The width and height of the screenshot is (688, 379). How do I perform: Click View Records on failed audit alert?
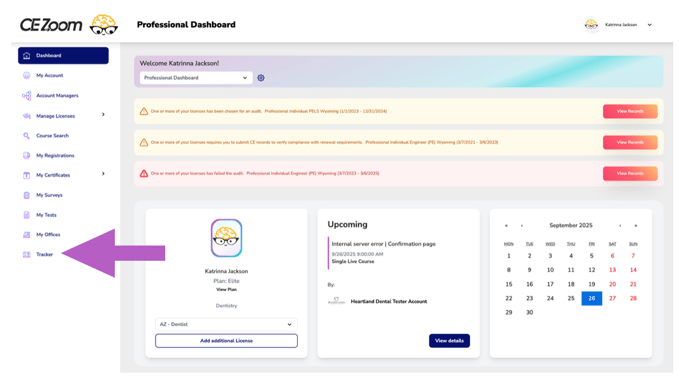630,173
